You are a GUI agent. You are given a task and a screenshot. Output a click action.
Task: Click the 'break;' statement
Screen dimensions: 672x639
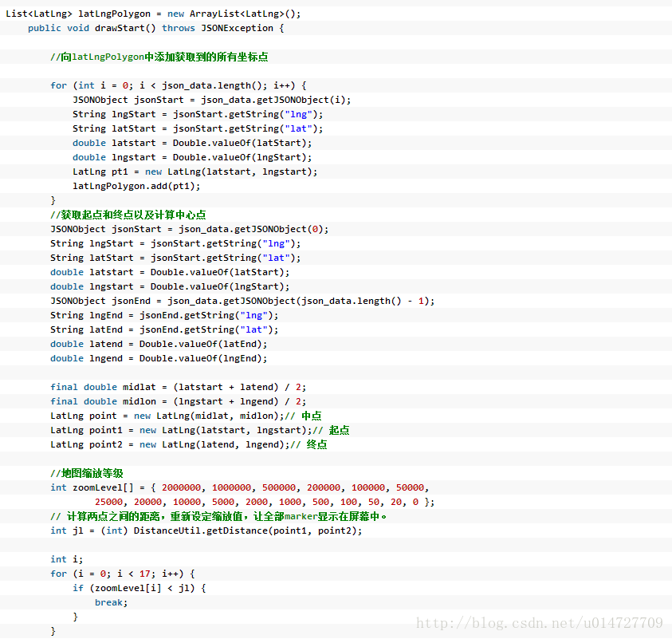(x=112, y=603)
